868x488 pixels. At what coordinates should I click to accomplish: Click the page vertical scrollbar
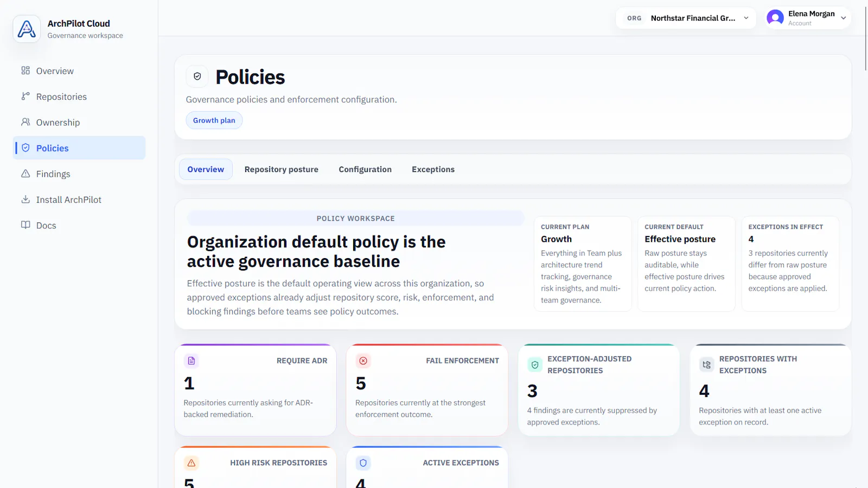pyautogui.click(x=865, y=38)
